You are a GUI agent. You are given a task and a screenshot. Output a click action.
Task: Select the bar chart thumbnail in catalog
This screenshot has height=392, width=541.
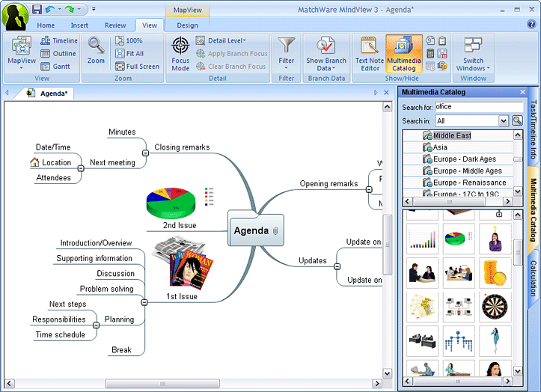[x=422, y=239]
